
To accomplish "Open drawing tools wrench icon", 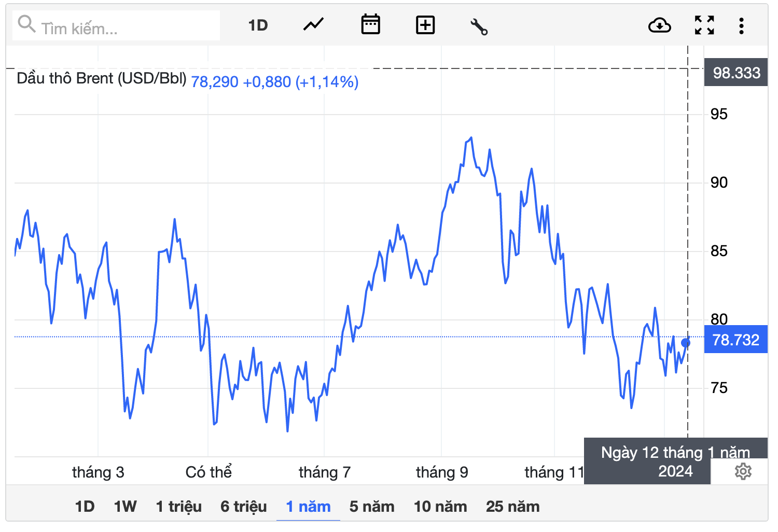I will (479, 26).
